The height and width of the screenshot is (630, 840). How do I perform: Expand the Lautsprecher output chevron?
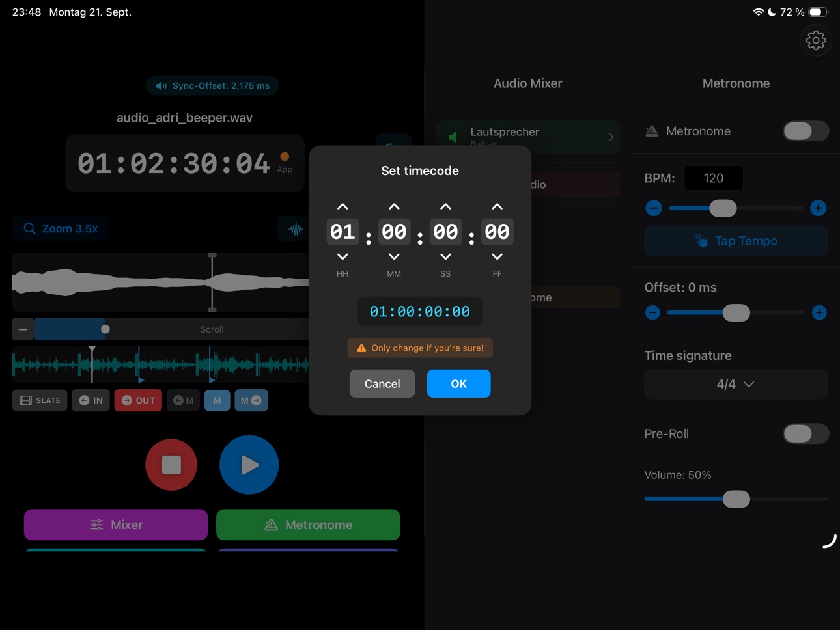coord(611,137)
